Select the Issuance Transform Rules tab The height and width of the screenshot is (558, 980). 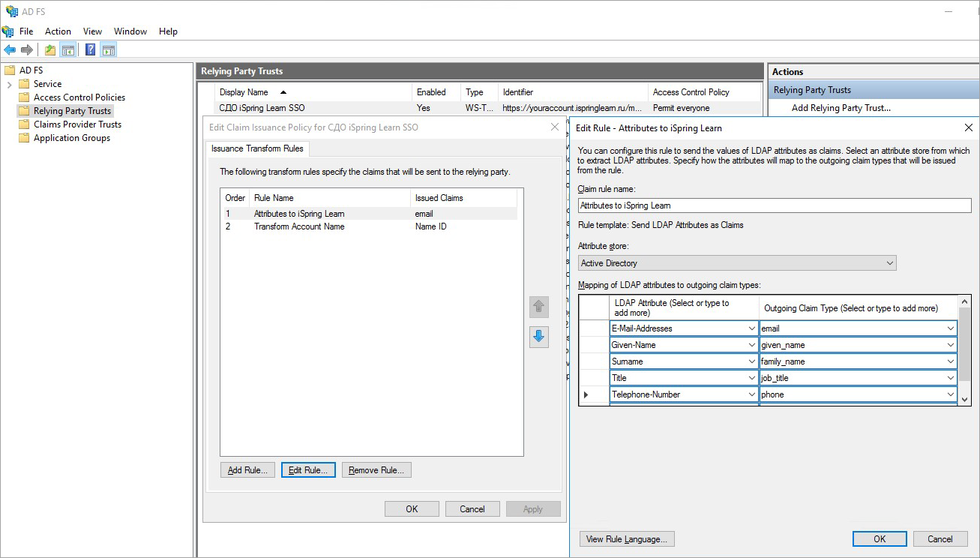pyautogui.click(x=257, y=148)
